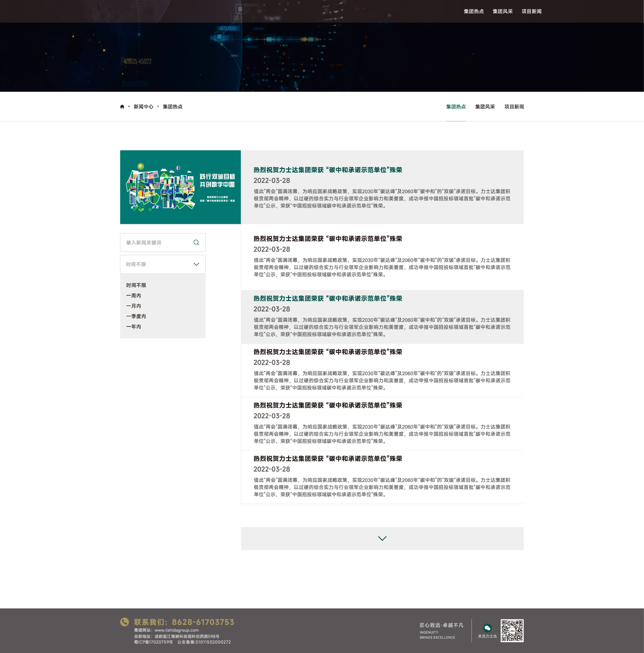Click the phone number 8628-61703753
The width and height of the screenshot is (644, 653).
coord(203,622)
